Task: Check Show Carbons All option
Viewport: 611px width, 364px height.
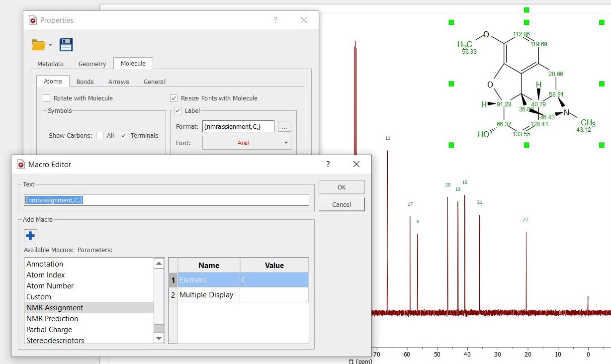Action: point(100,135)
